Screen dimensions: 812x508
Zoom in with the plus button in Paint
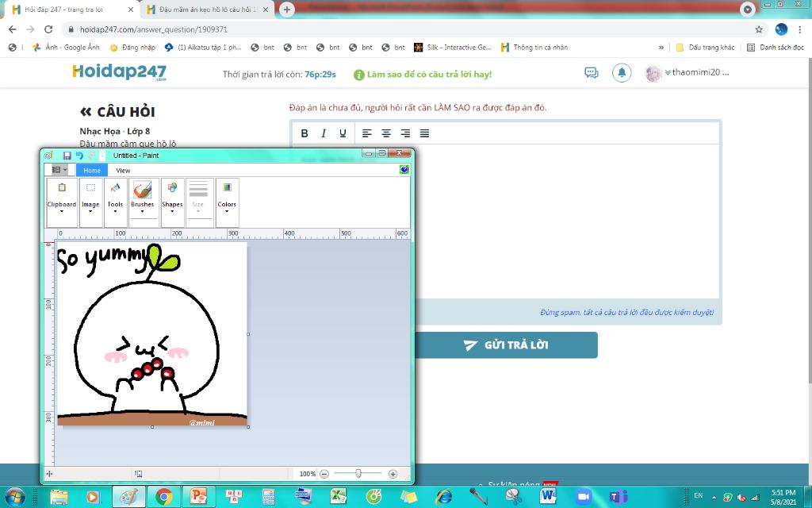tap(393, 474)
